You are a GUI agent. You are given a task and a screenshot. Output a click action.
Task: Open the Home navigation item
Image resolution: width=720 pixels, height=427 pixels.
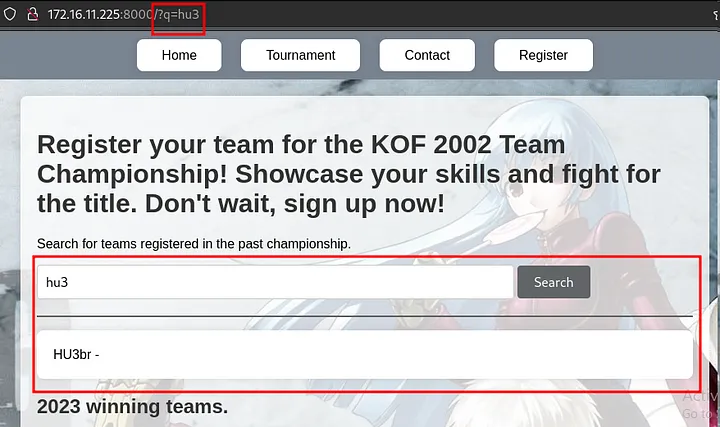click(x=179, y=55)
